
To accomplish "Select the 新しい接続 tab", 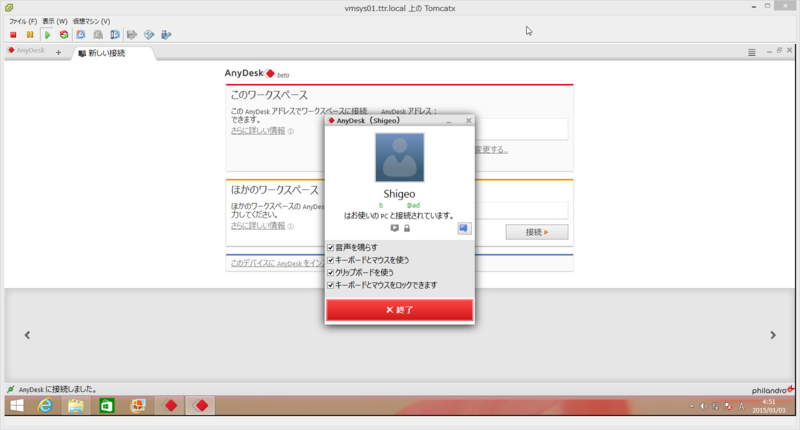I will click(112, 53).
